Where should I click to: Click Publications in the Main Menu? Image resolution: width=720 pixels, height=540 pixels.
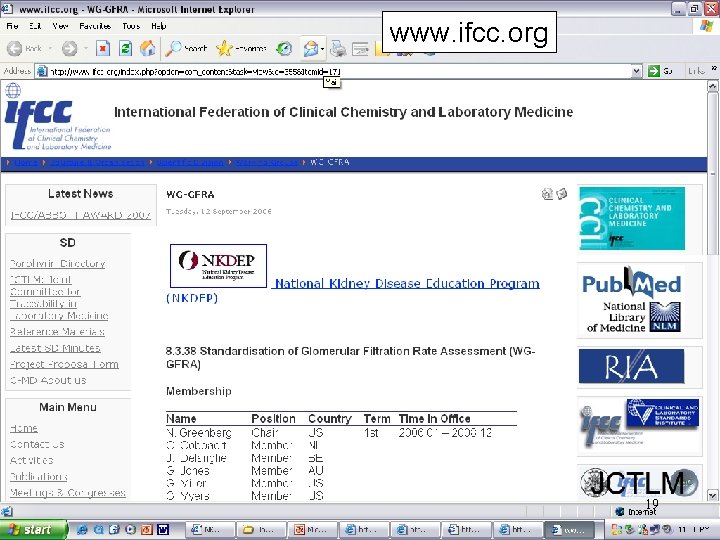point(39,477)
